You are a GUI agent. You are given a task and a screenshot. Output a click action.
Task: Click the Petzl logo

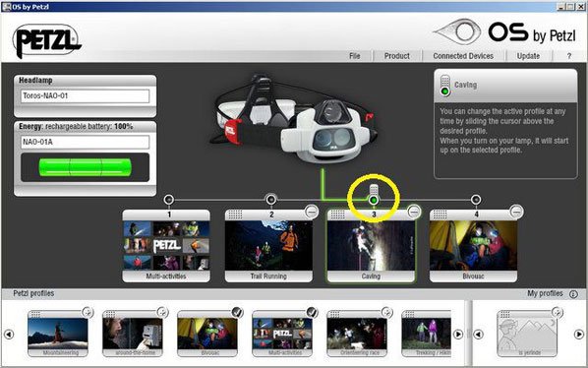[x=47, y=41]
